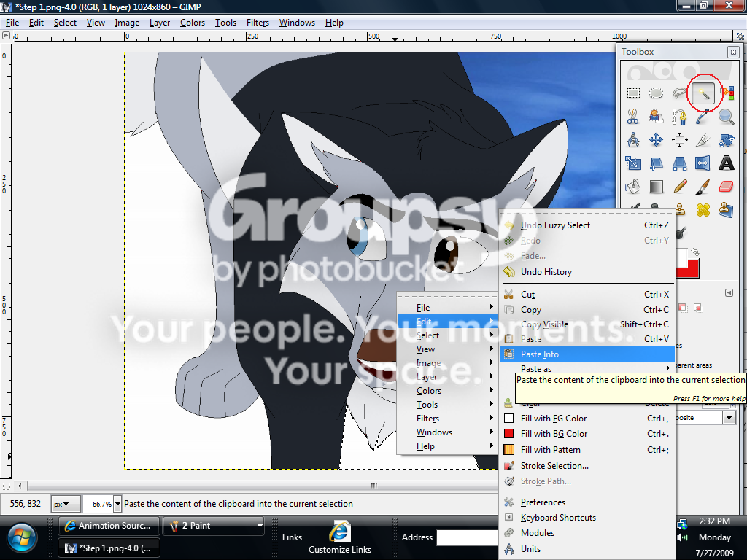Select the Fuzzy Select magic wand tool
The height and width of the screenshot is (560, 747).
tap(703, 93)
